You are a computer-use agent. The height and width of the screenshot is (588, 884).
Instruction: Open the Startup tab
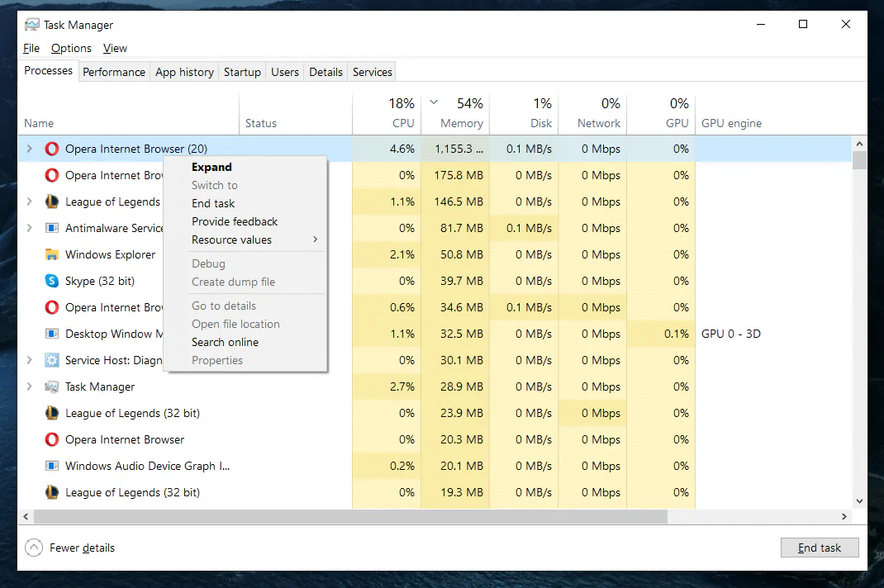(x=242, y=72)
